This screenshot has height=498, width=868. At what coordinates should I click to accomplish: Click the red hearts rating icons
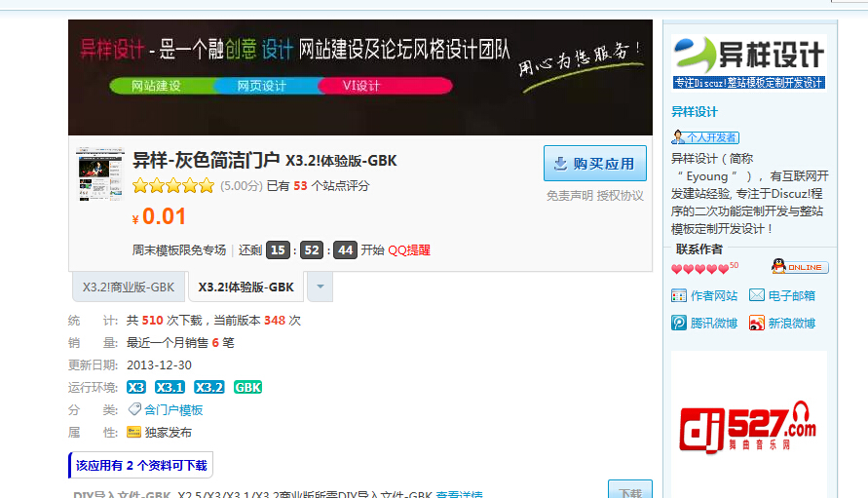(x=700, y=269)
